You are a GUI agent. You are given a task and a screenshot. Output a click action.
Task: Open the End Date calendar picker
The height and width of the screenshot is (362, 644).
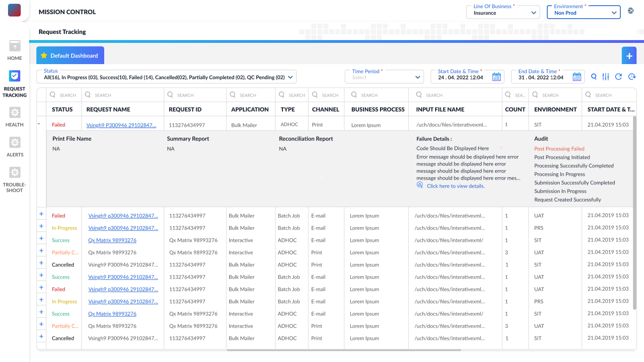577,77
